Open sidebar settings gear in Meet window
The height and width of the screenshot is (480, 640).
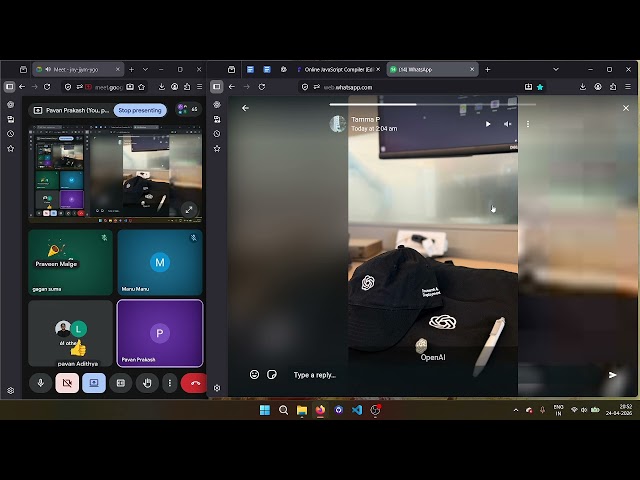(11, 391)
